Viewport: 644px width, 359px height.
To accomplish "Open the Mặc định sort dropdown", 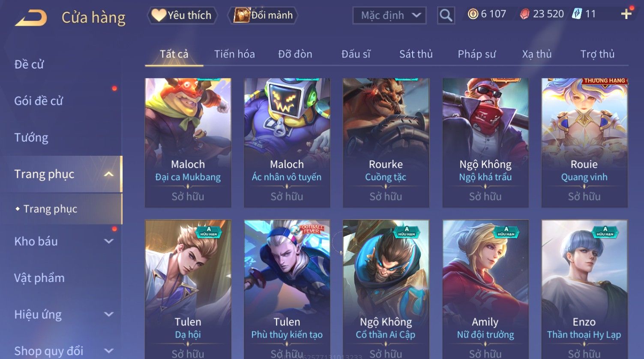I will [389, 16].
